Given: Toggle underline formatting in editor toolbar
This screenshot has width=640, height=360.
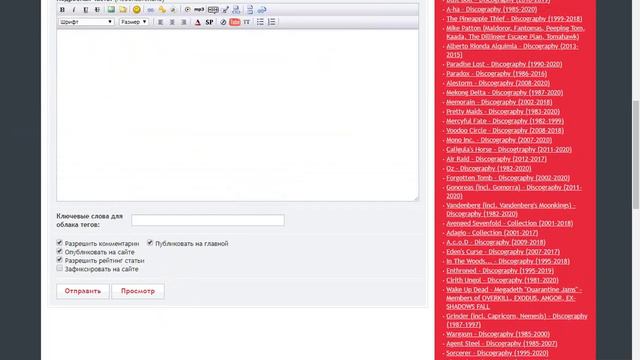Looking at the screenshot, I should [x=86, y=10].
